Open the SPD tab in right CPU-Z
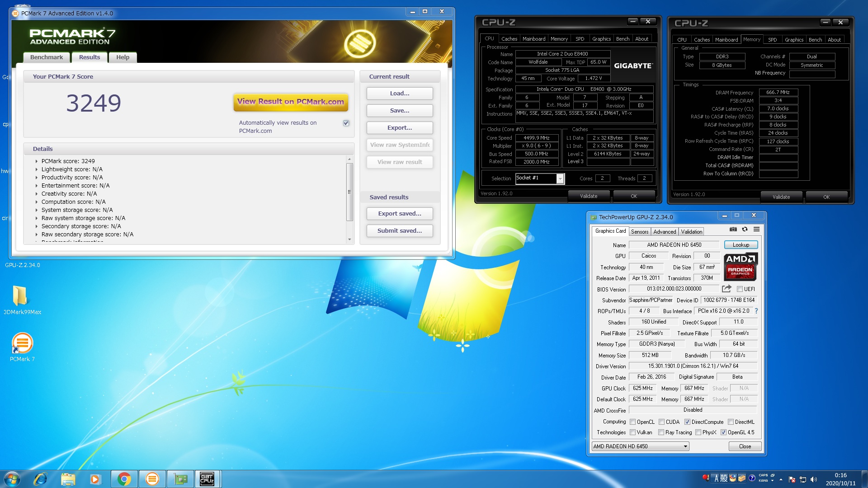Image resolution: width=868 pixels, height=488 pixels. click(773, 40)
